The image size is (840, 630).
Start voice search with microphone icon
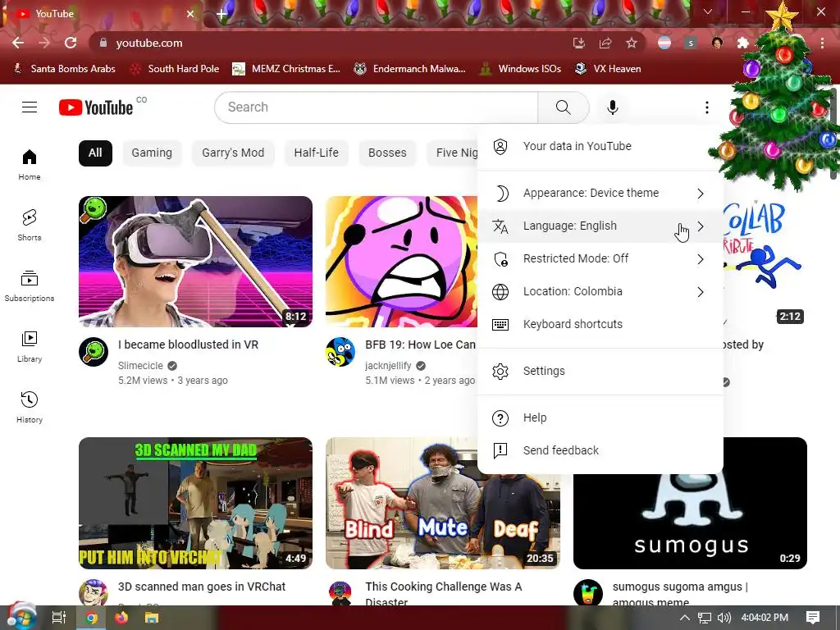[x=612, y=107]
